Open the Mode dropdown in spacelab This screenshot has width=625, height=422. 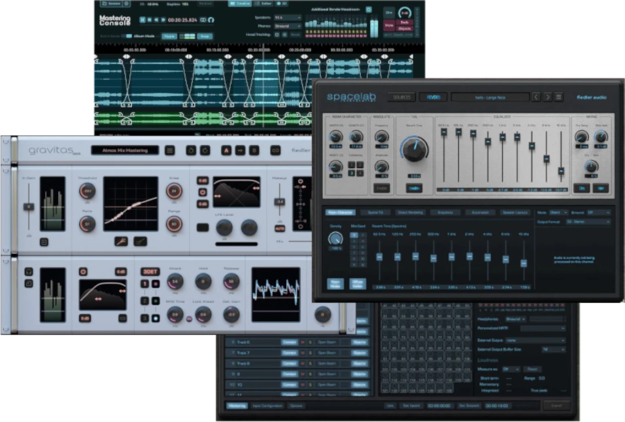(x=558, y=212)
